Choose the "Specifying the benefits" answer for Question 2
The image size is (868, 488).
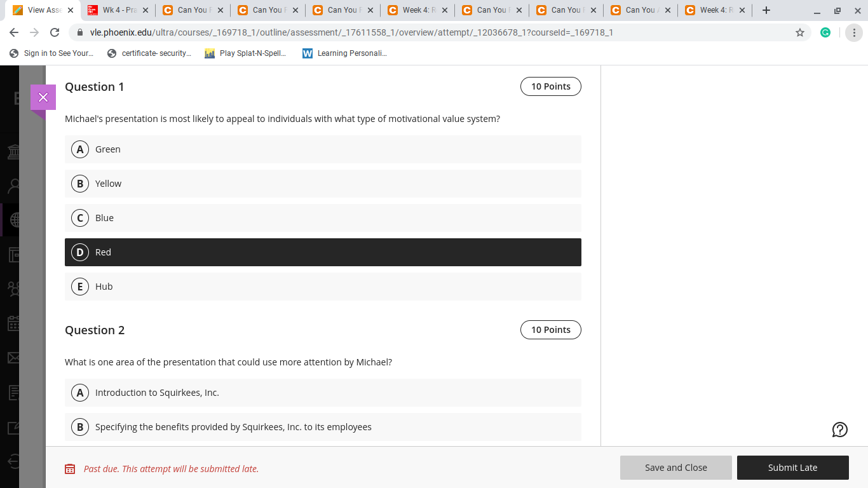pyautogui.click(x=323, y=427)
